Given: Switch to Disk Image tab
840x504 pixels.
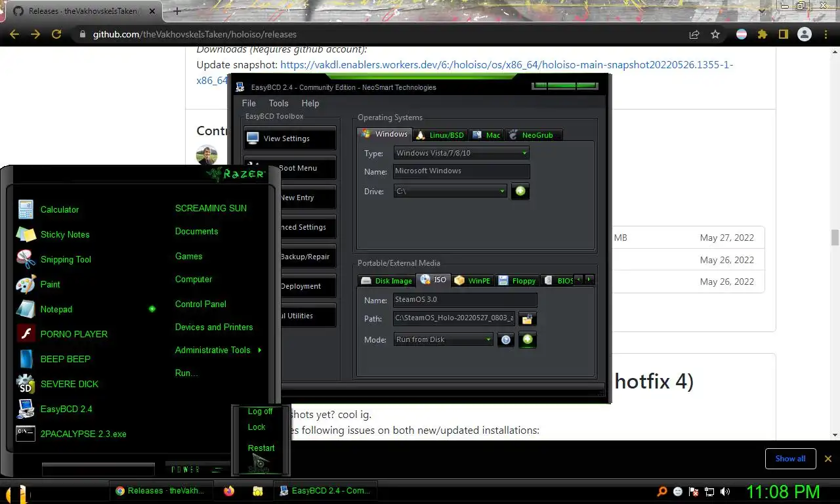Looking at the screenshot, I should pyautogui.click(x=387, y=280).
